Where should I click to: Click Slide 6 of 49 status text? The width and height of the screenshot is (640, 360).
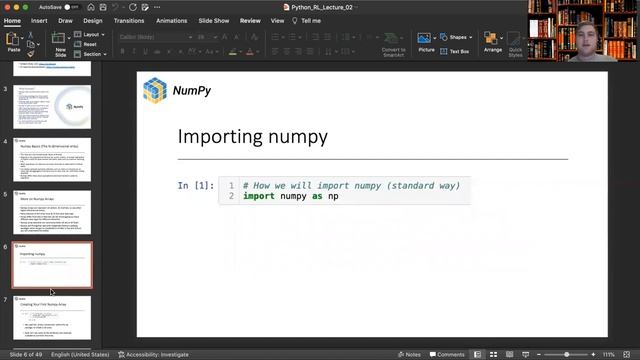coord(26,355)
